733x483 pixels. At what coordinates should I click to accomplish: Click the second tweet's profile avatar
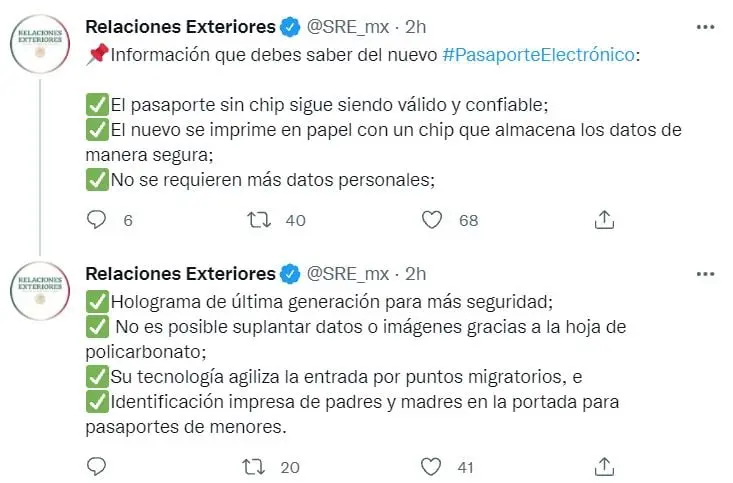(40, 291)
